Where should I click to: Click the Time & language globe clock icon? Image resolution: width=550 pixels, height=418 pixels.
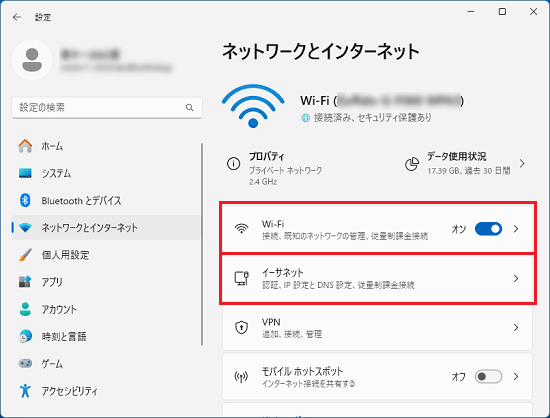tap(25, 336)
